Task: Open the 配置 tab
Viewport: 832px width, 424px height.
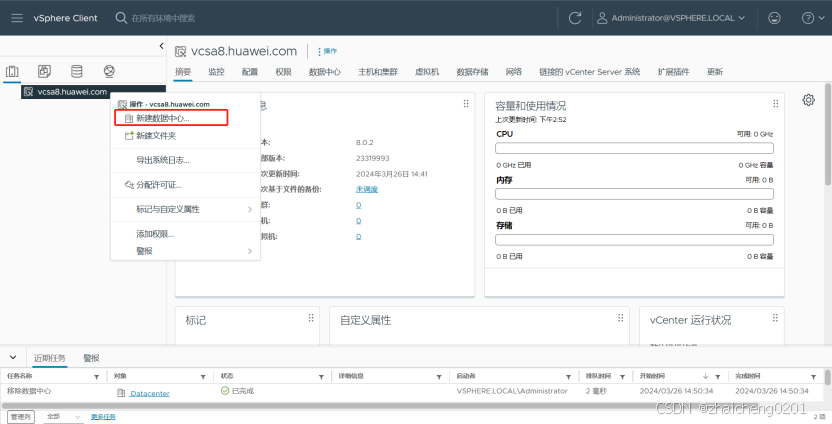Action: 250,72
